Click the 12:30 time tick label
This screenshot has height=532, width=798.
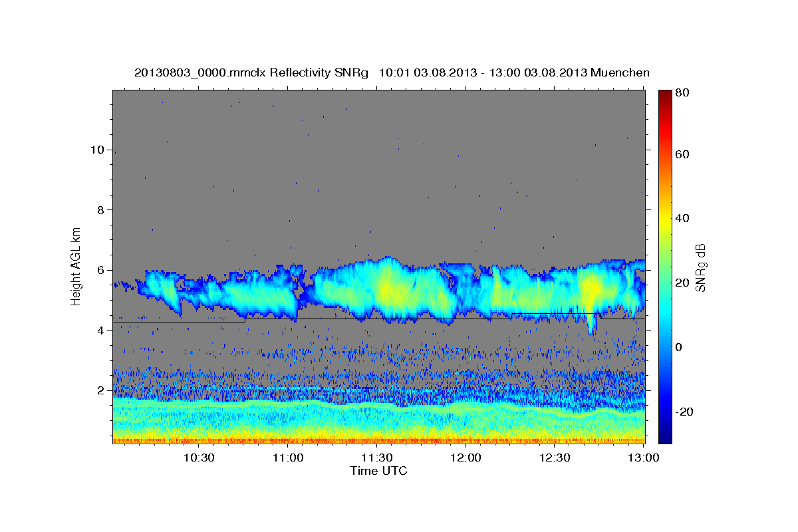[555, 458]
